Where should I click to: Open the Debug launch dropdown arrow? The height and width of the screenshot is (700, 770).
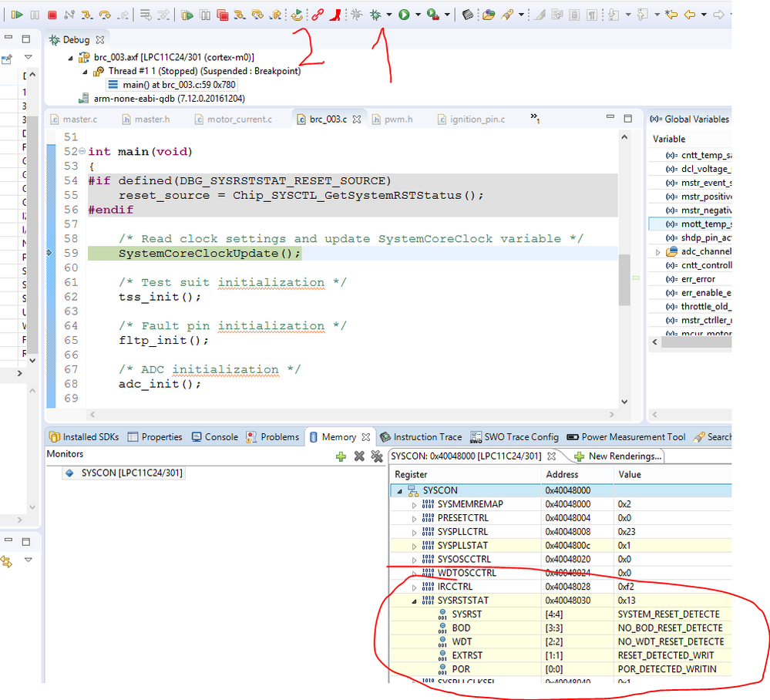(x=389, y=15)
